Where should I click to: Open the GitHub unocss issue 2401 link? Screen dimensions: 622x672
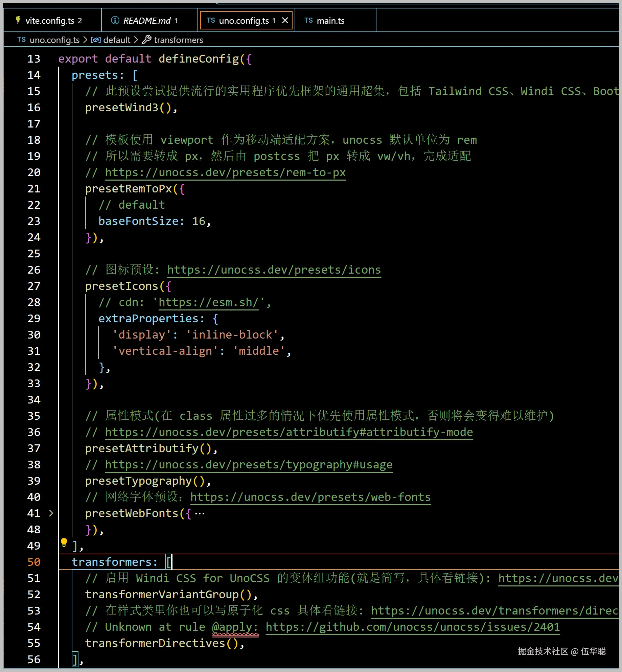click(413, 627)
